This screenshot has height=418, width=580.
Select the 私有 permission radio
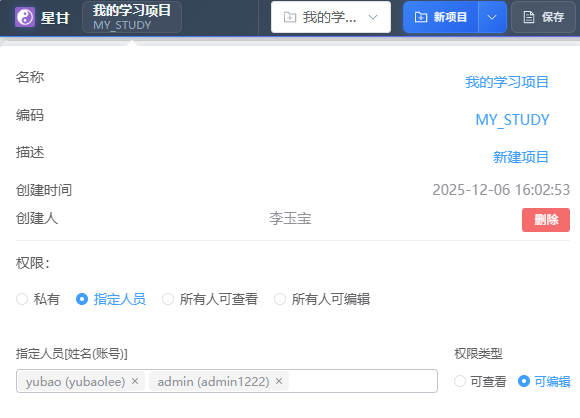point(22,299)
